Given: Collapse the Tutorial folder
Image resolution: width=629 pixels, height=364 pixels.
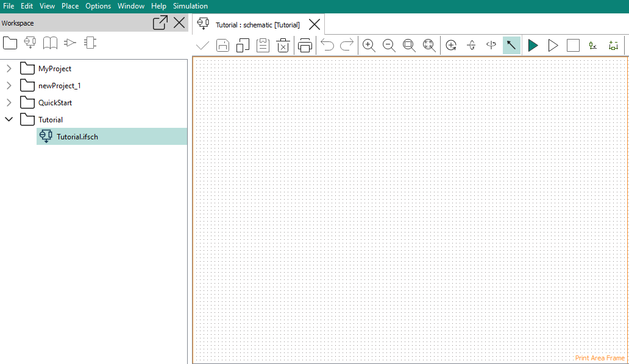Looking at the screenshot, I should coord(9,119).
